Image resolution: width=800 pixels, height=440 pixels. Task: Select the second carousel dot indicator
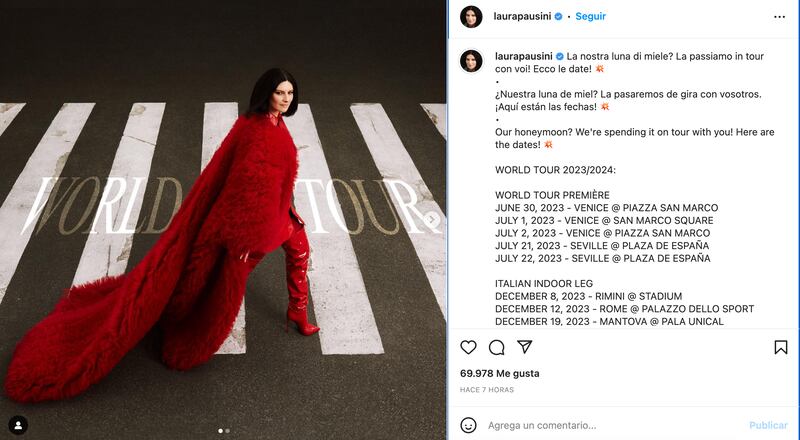point(228,431)
